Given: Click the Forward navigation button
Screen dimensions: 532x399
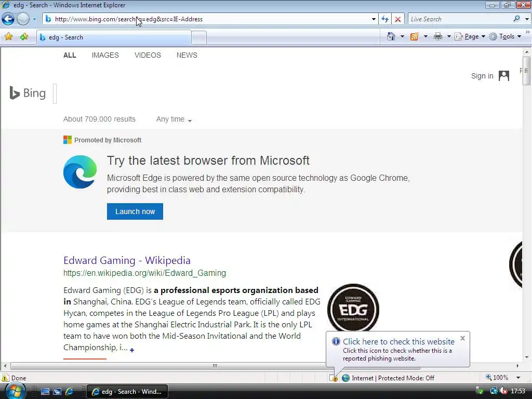Looking at the screenshot, I should [x=23, y=19].
